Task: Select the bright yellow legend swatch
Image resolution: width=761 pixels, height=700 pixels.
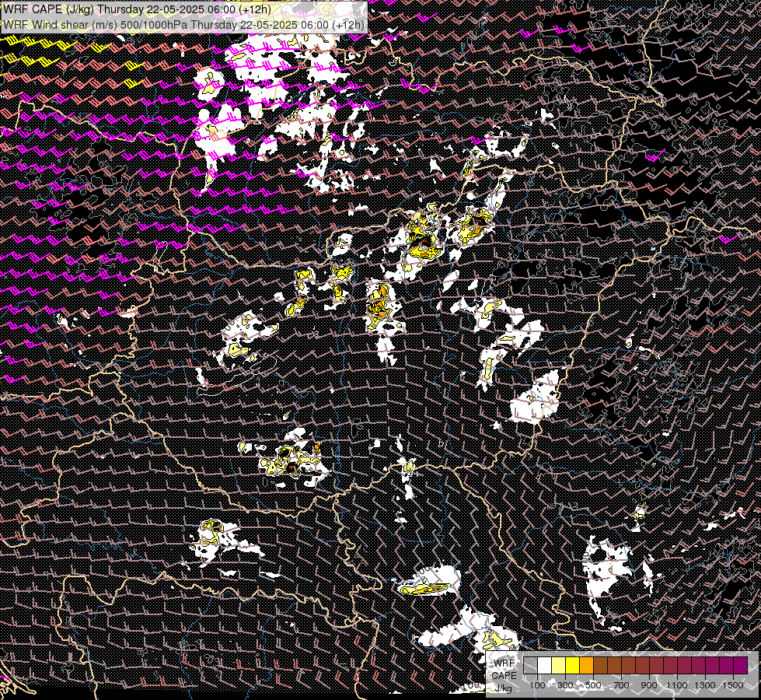Action: [x=573, y=665]
